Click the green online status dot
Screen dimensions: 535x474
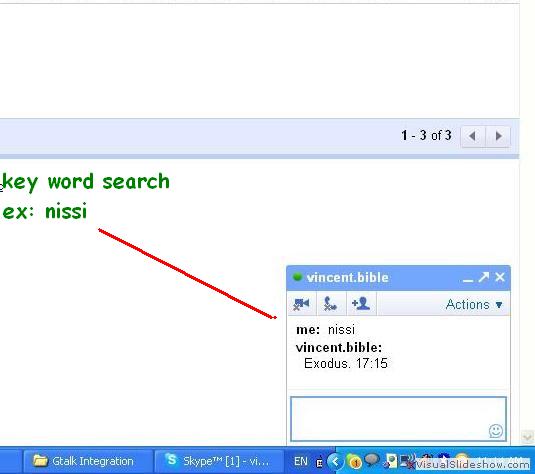(298, 277)
